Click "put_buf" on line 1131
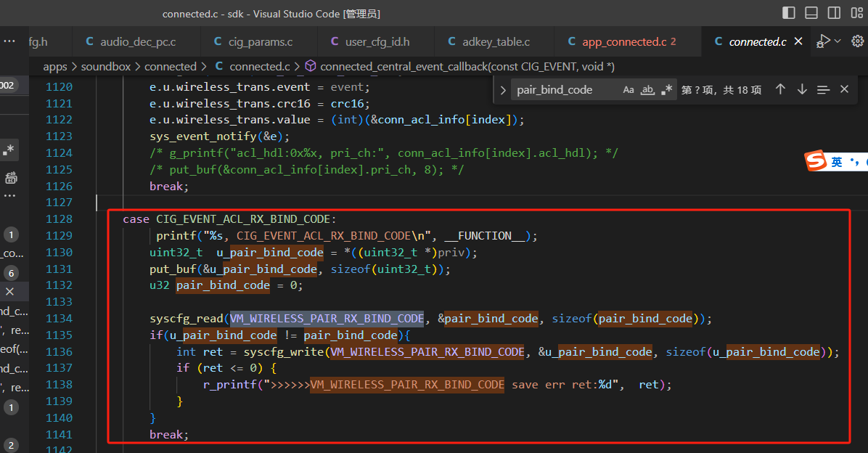The height and width of the screenshot is (453, 868). (x=173, y=269)
